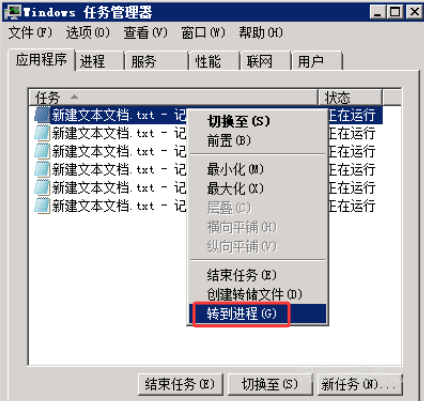Click the 新任务(N)... button
This screenshot has height=401, width=424.
(x=360, y=385)
